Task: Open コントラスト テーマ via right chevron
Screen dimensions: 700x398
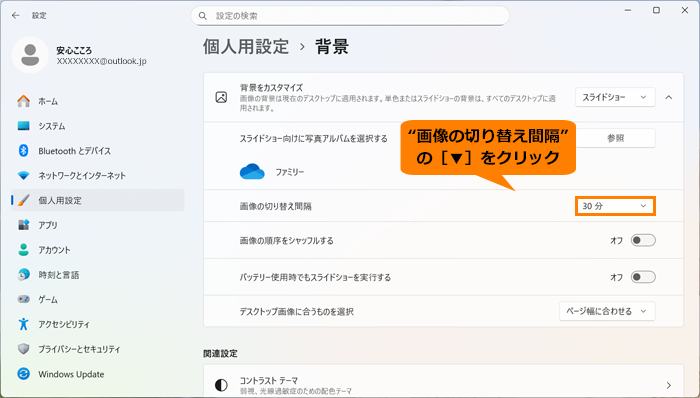Action: pyautogui.click(x=669, y=385)
